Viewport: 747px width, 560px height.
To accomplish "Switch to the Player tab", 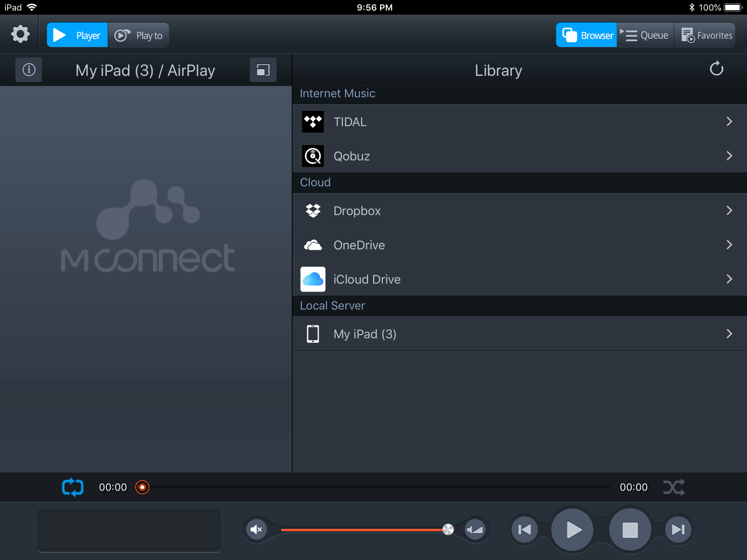I will tap(77, 35).
